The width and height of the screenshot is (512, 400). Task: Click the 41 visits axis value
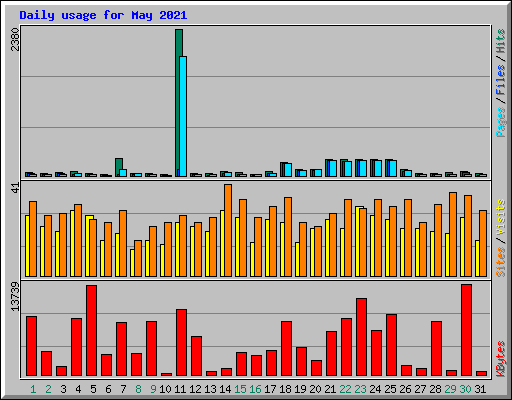[15, 188]
